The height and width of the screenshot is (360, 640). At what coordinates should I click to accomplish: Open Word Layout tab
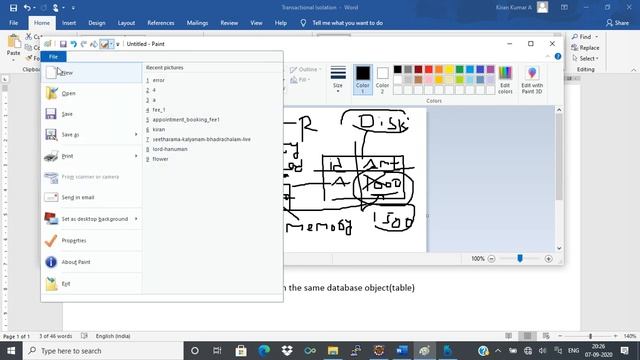click(x=126, y=23)
